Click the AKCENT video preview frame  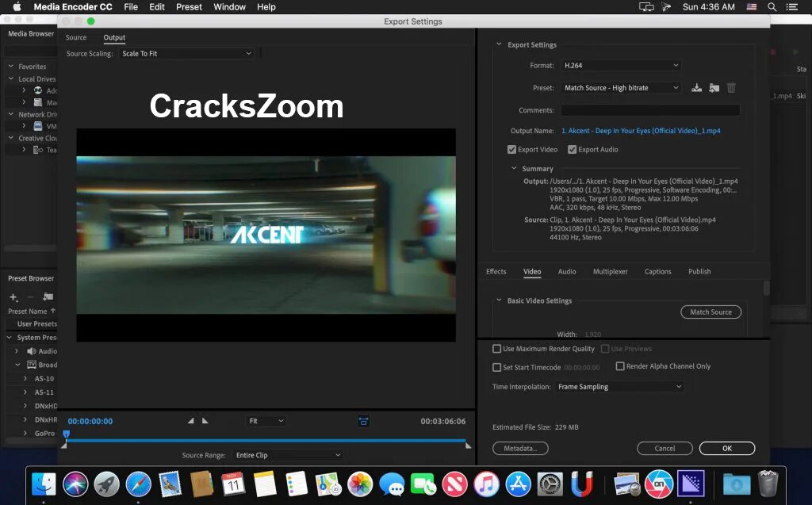click(x=266, y=235)
